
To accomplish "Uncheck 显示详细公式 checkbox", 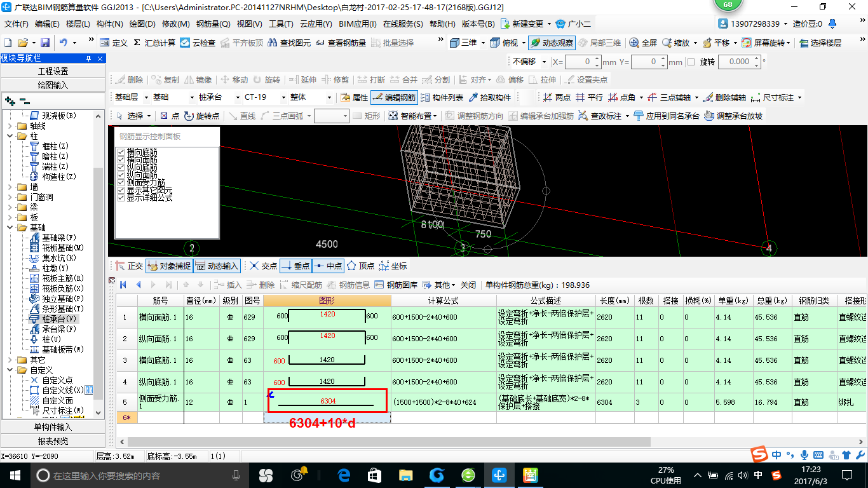I will [121, 198].
